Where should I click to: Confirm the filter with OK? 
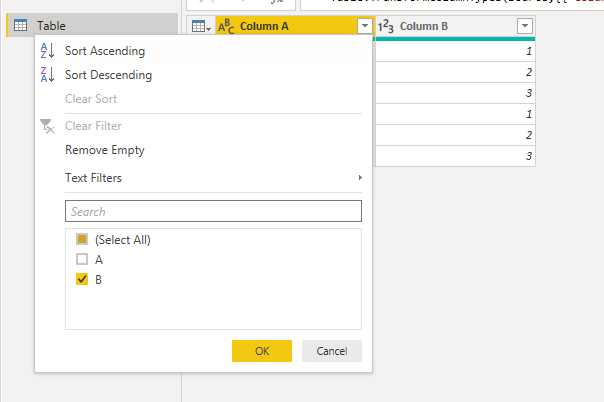click(x=262, y=351)
